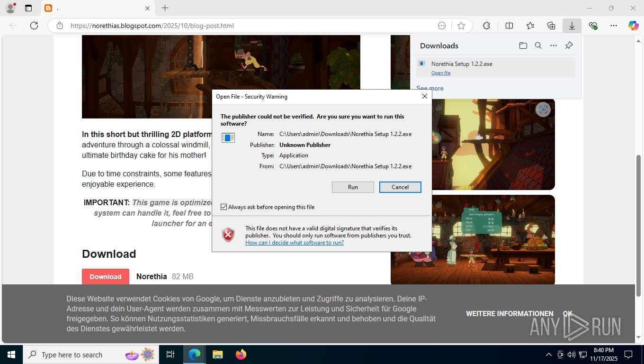Open downloads folder icon in Downloads panel
This screenshot has height=364, width=644.
click(x=523, y=45)
